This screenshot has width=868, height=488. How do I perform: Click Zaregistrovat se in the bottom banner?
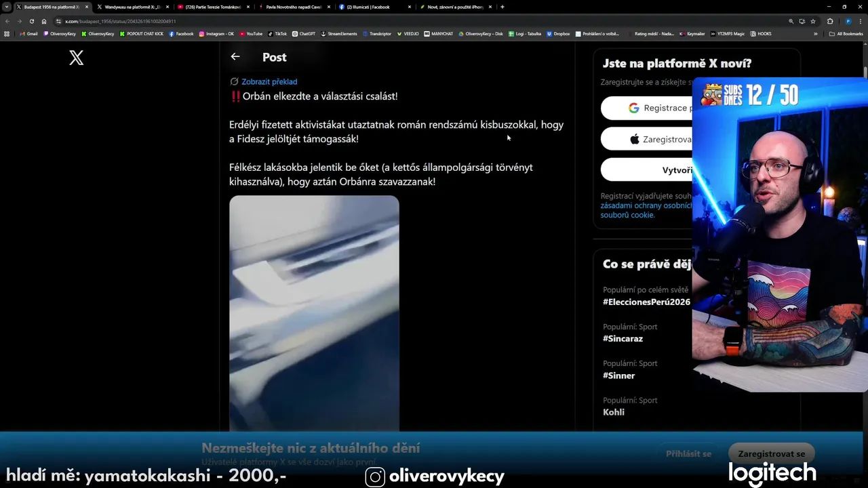click(x=772, y=453)
